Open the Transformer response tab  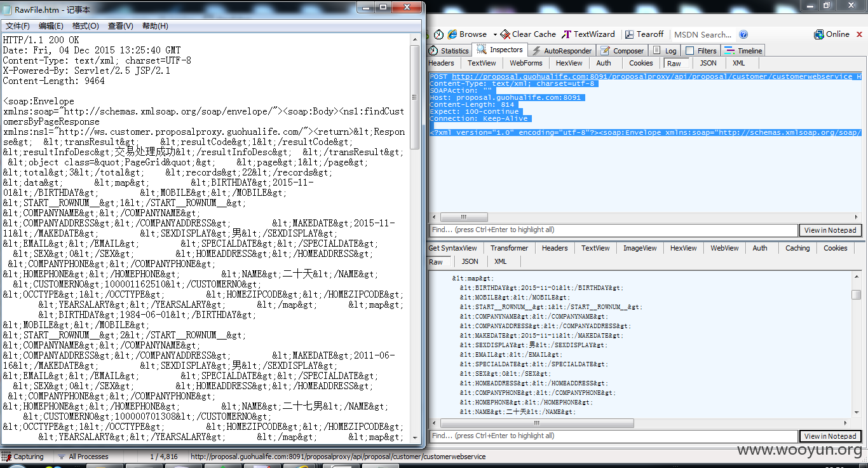(x=509, y=248)
